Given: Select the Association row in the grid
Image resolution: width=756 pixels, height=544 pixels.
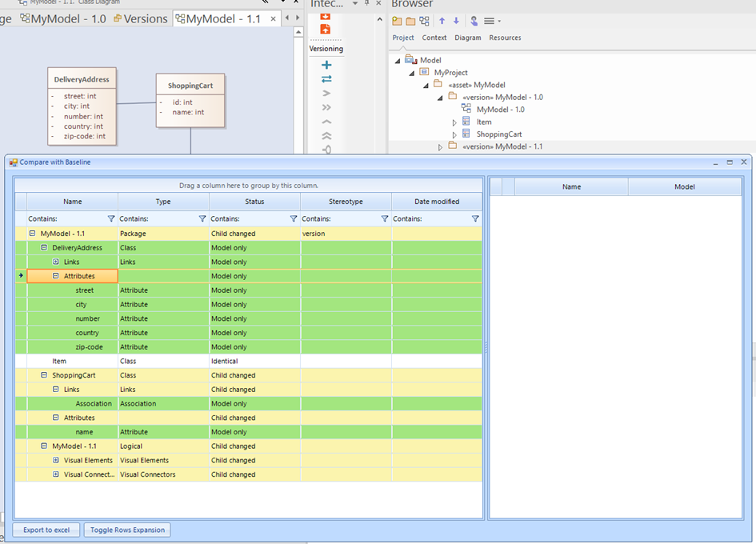Looking at the screenshot, I should click(x=249, y=404).
